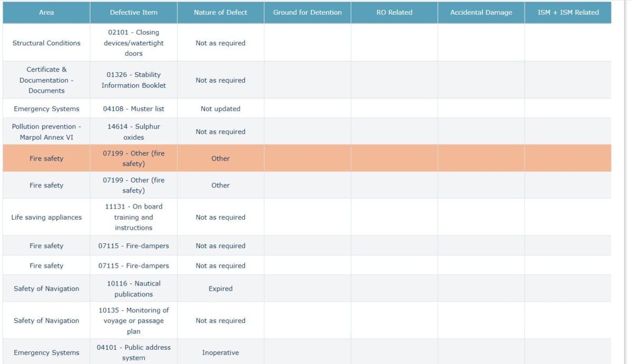Select 01326 - Stability Information Booklet cell
Viewport: 632px width, 364px height.
tap(133, 80)
